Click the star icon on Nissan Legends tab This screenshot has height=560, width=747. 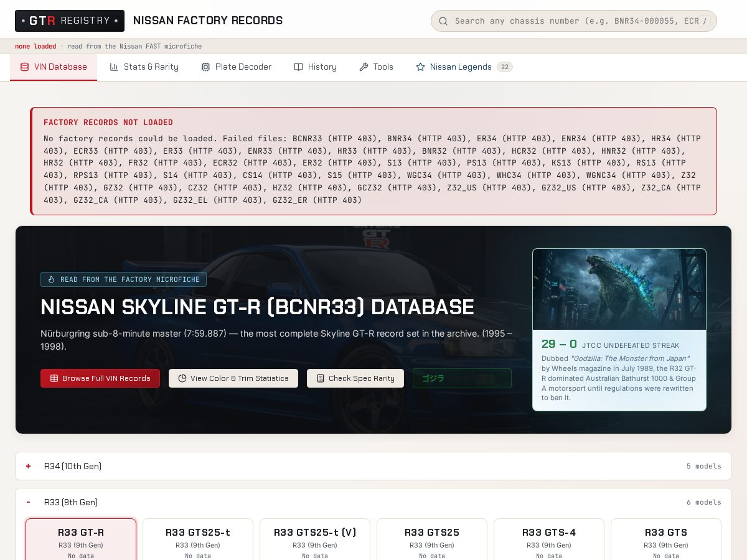(420, 67)
